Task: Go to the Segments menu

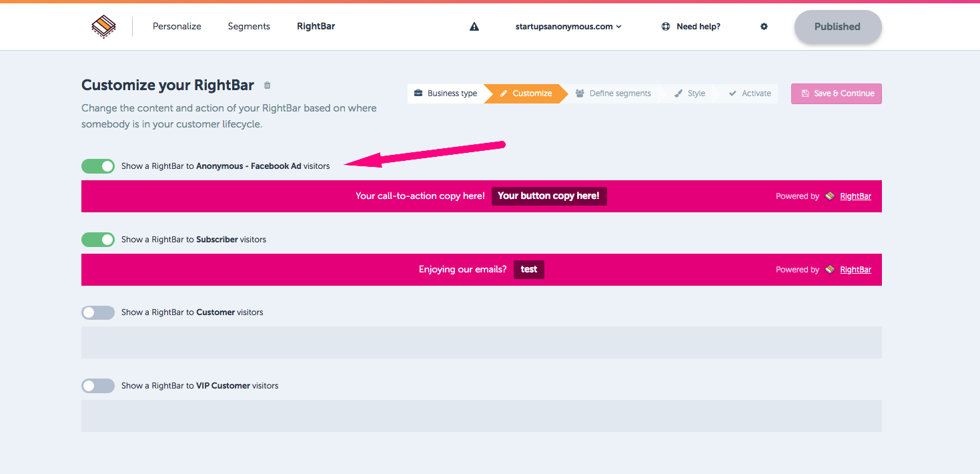Action: [249, 27]
